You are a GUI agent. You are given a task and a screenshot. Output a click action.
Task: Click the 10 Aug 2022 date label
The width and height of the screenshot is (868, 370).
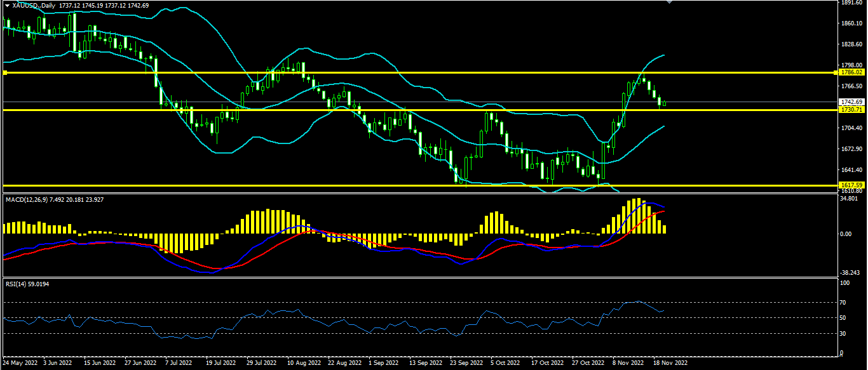coord(303,364)
